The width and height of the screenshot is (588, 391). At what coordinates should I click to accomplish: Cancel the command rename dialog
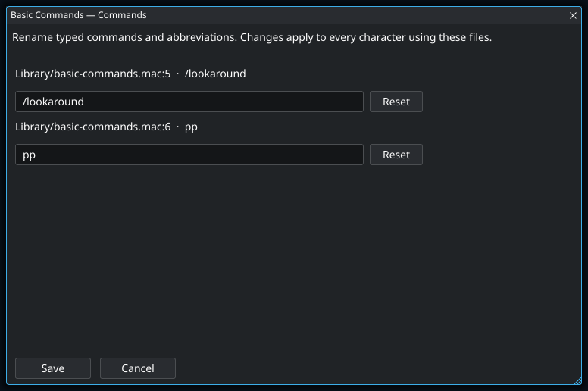[138, 368]
